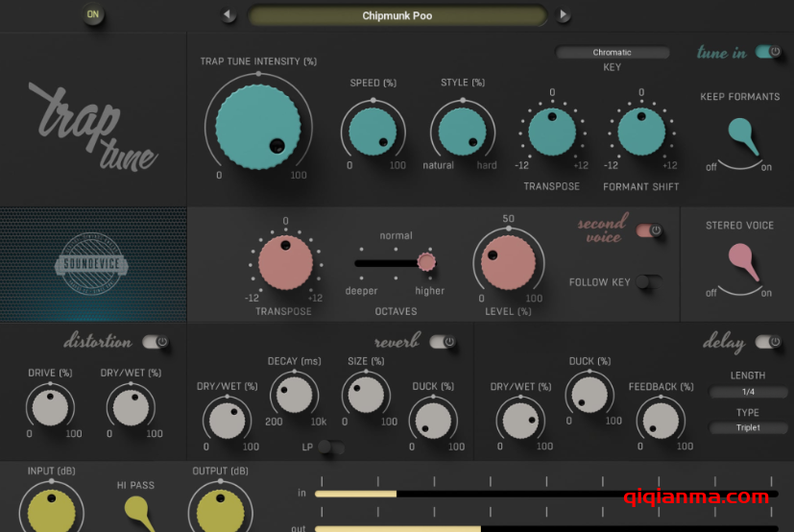
Task: Click the second voice Level (%) knob
Action: click(508, 262)
